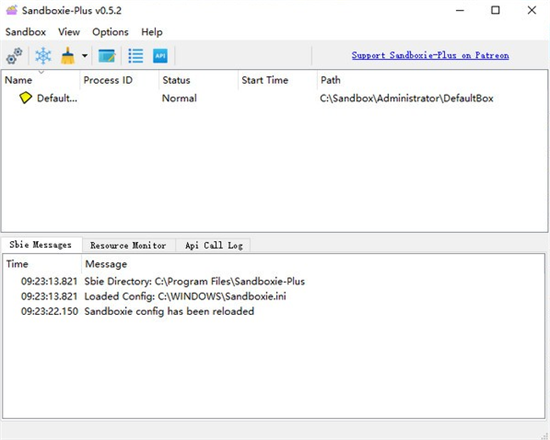Open Support Sandboxie-Plus on Patreon link
Screen dimensions: 550x440
point(430,55)
